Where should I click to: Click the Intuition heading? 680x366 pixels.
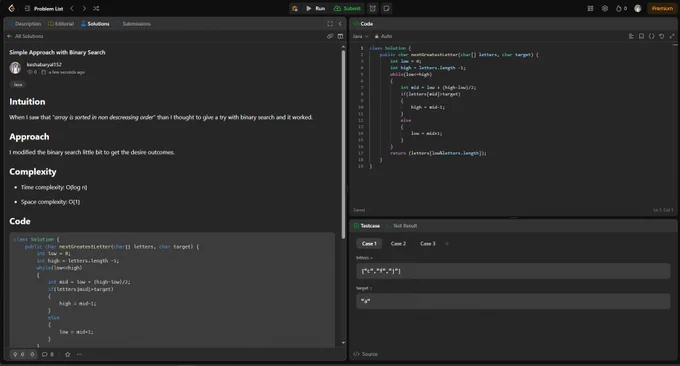click(27, 101)
